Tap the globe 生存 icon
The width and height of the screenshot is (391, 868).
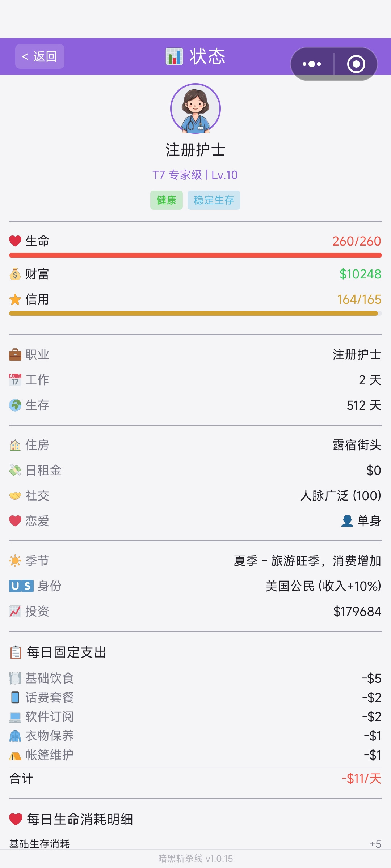tap(15, 405)
